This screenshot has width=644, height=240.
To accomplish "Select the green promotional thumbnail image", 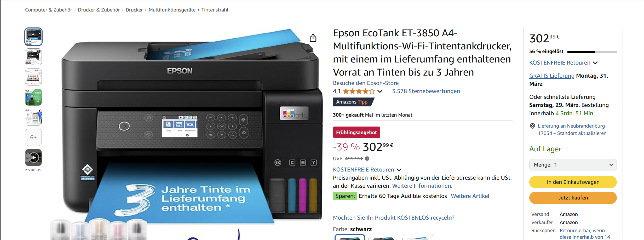I will 33,97.
